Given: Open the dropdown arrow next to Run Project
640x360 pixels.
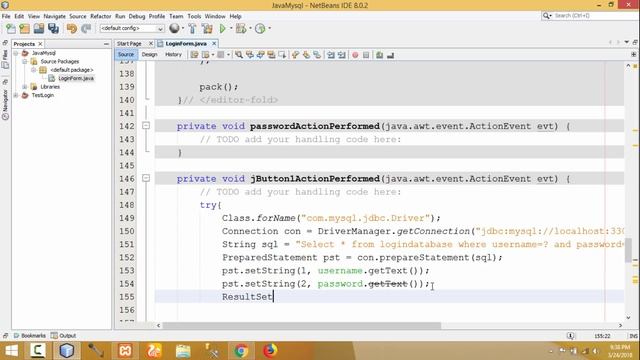Looking at the screenshot, I should (x=231, y=29).
